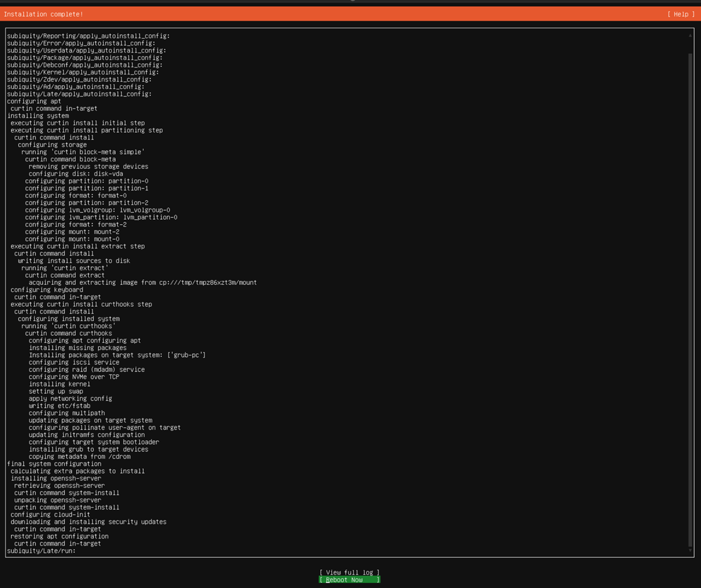The width and height of the screenshot is (701, 588).
Task: Click 'configuring mount: mount-2' line
Action: click(x=73, y=232)
